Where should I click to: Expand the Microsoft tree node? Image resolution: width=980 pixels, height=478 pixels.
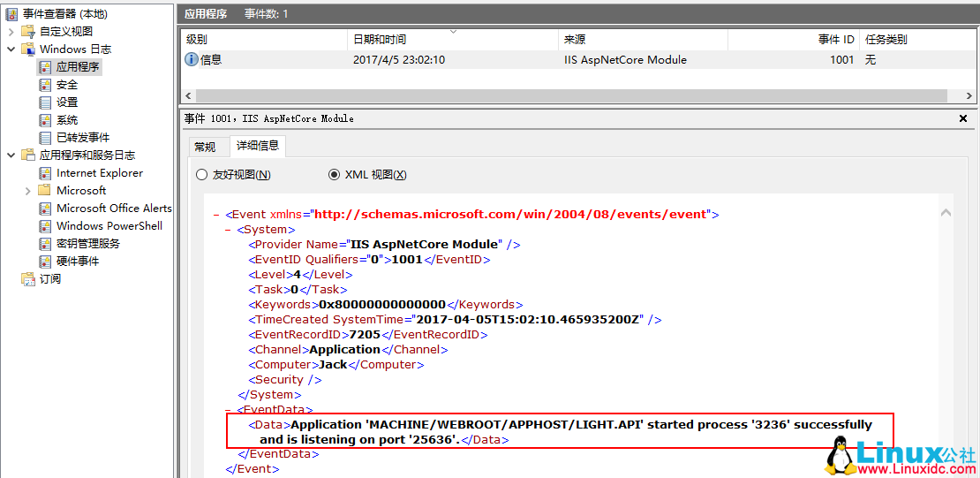coord(28,190)
